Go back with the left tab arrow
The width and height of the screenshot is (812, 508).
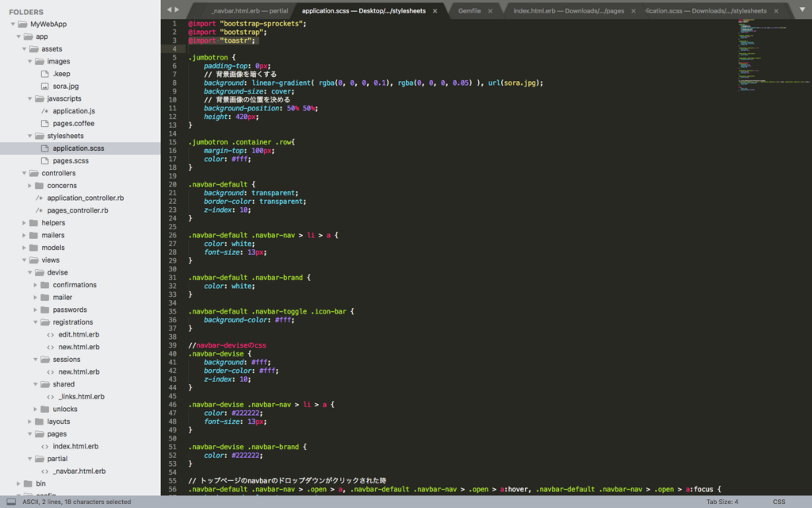[169, 10]
